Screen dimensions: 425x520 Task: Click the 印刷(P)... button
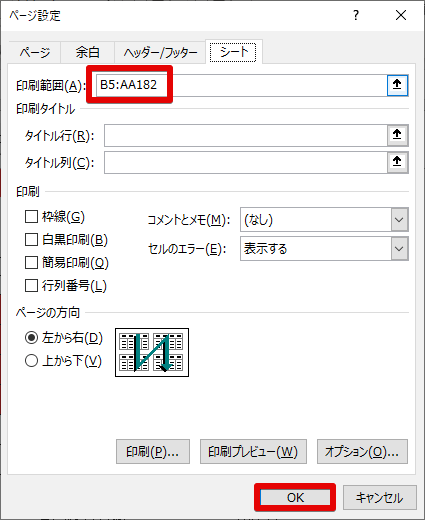coord(153,452)
